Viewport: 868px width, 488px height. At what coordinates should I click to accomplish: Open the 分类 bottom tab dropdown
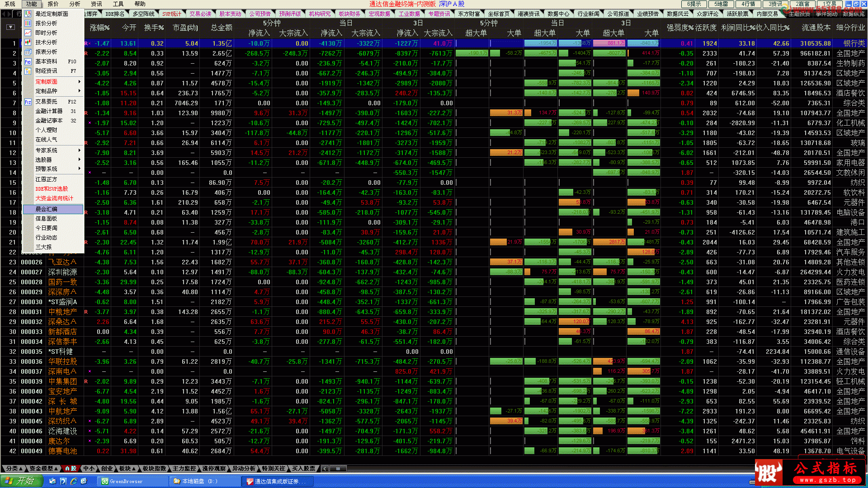21,469
